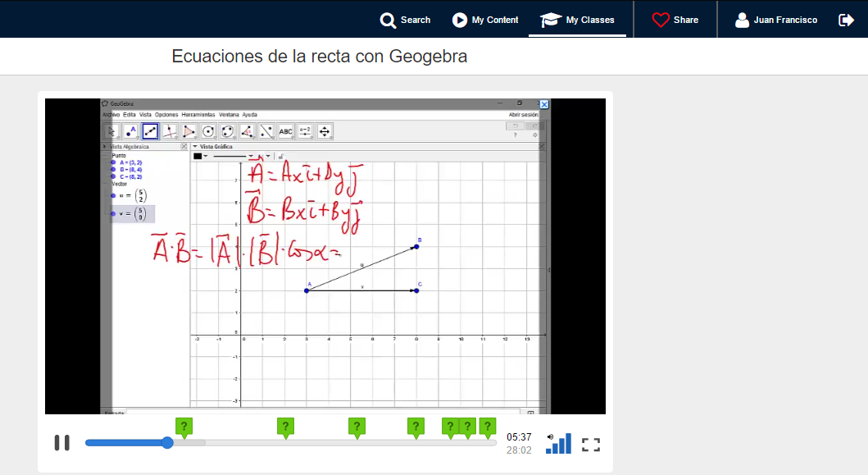Screen dimensions: 868x475
Task: Enter fullscreen video mode
Action: click(591, 445)
